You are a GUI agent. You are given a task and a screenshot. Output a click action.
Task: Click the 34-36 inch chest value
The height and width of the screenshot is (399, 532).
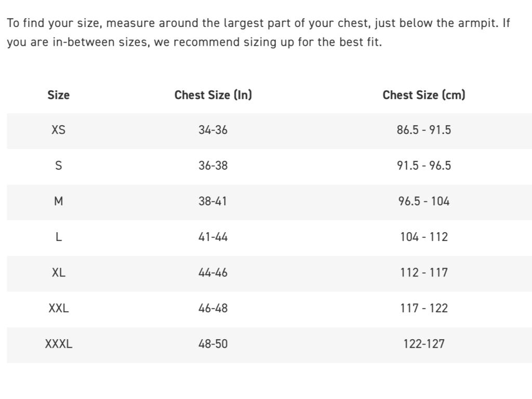[x=213, y=130]
